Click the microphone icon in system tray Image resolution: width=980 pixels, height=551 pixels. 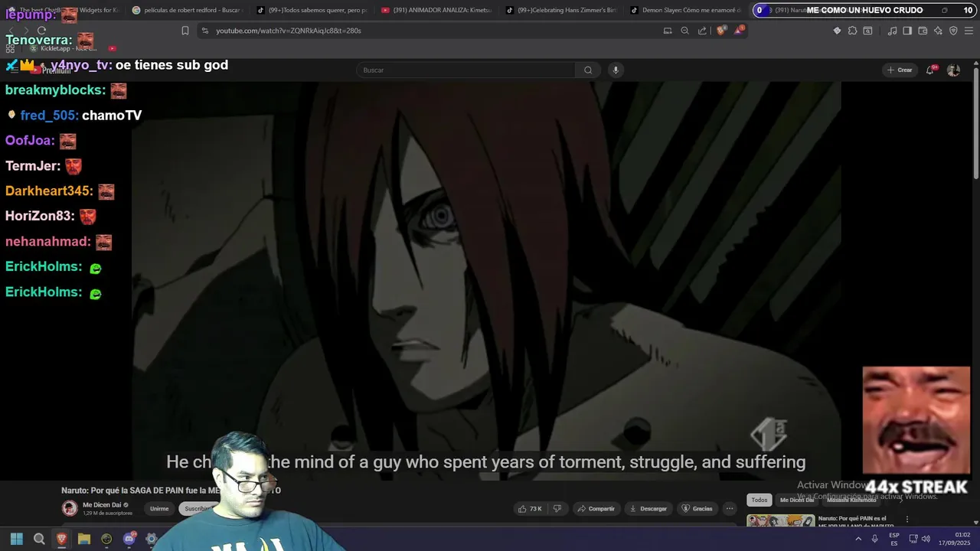(x=874, y=540)
